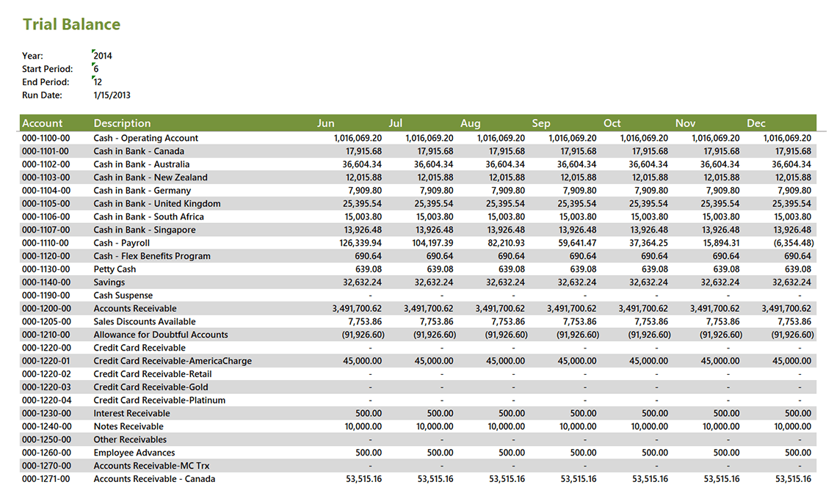Select Accounts Receivable - Canada cell
Image resolution: width=837 pixels, height=504 pixels.
154,479
